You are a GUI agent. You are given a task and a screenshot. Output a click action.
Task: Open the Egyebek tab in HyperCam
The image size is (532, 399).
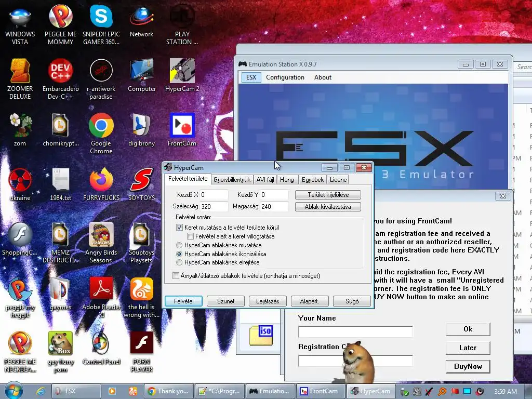point(313,180)
